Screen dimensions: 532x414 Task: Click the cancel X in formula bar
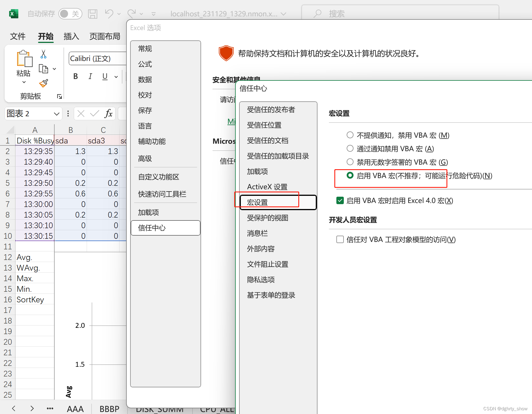coord(81,114)
